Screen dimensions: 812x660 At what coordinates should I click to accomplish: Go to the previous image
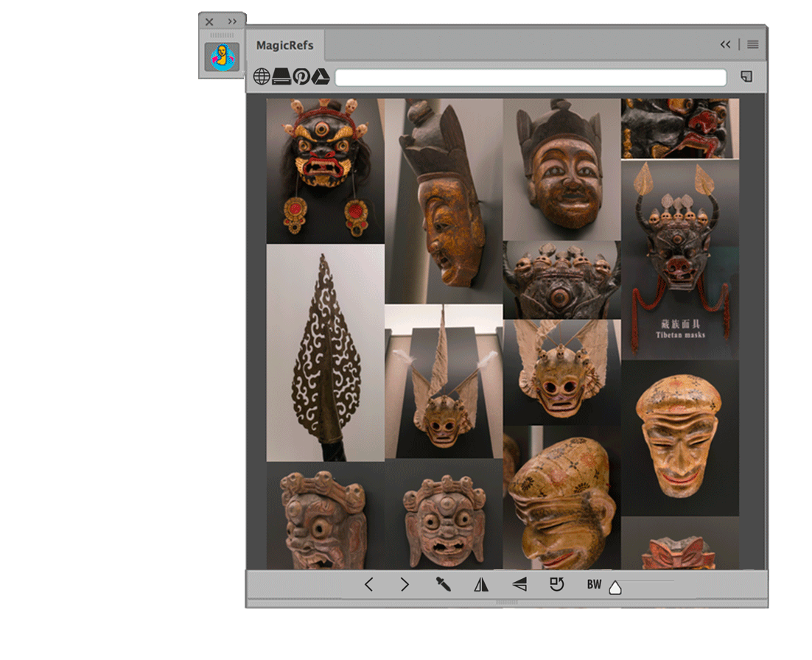coord(368,585)
